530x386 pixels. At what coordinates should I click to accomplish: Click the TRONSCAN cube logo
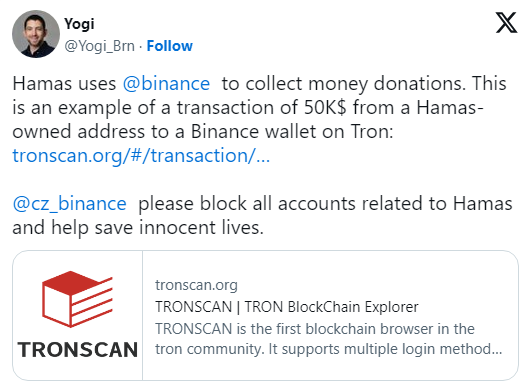point(77,299)
